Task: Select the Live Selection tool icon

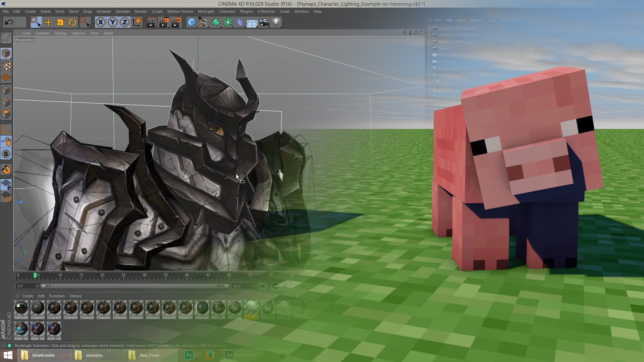Action: point(36,22)
